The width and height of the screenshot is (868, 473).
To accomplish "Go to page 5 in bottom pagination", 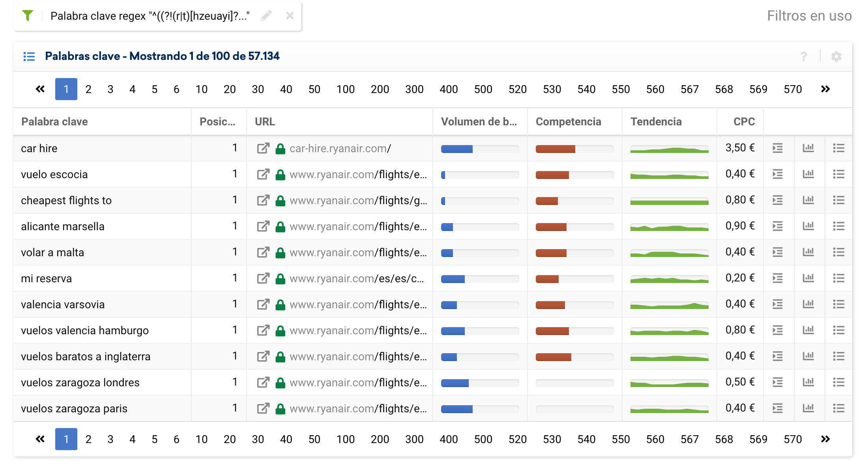I will click(x=155, y=439).
